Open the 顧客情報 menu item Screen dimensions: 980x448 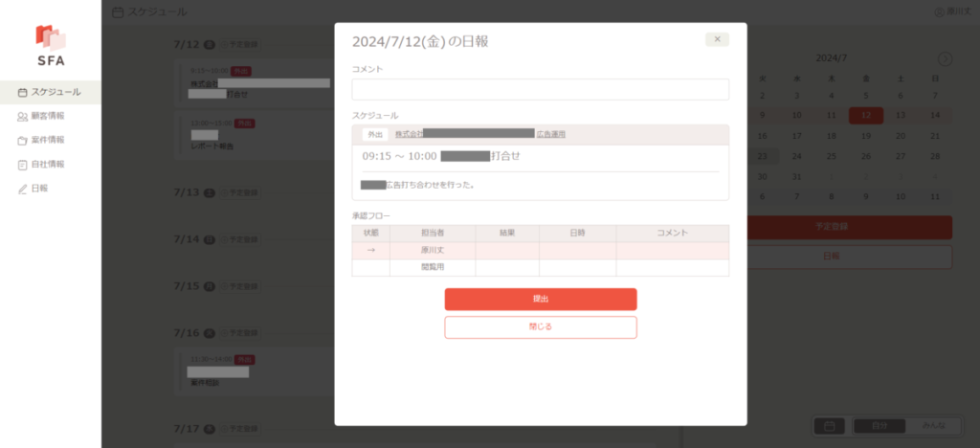[48, 116]
